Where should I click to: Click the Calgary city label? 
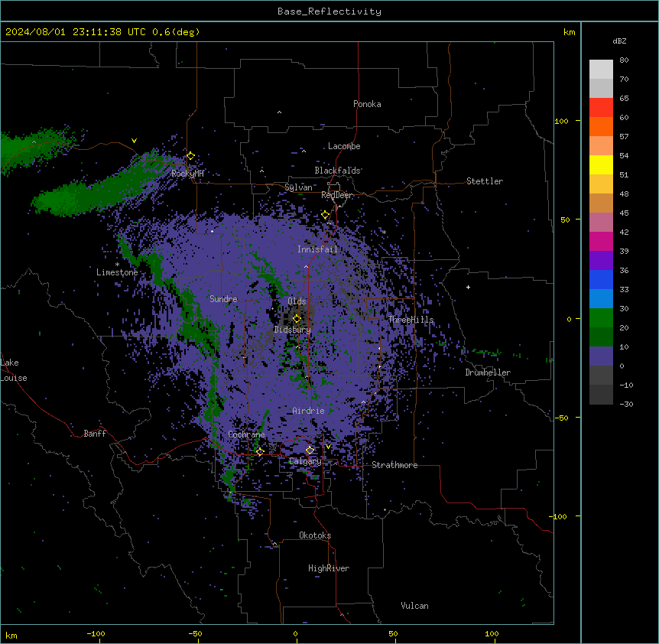click(305, 461)
